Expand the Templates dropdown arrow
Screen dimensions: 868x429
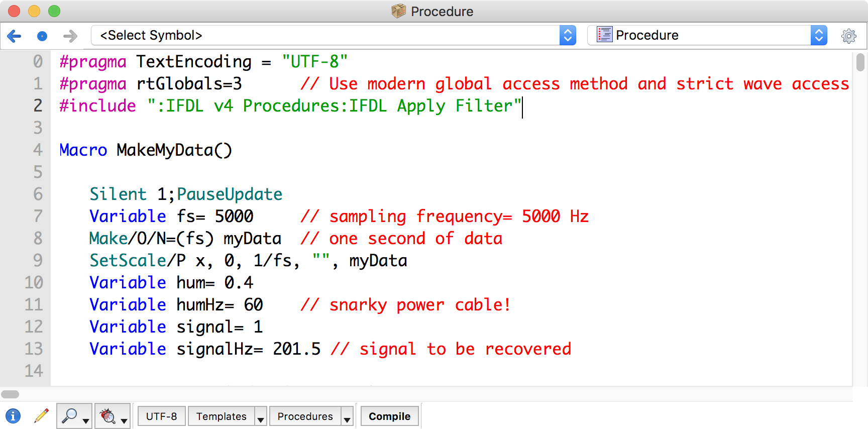260,416
